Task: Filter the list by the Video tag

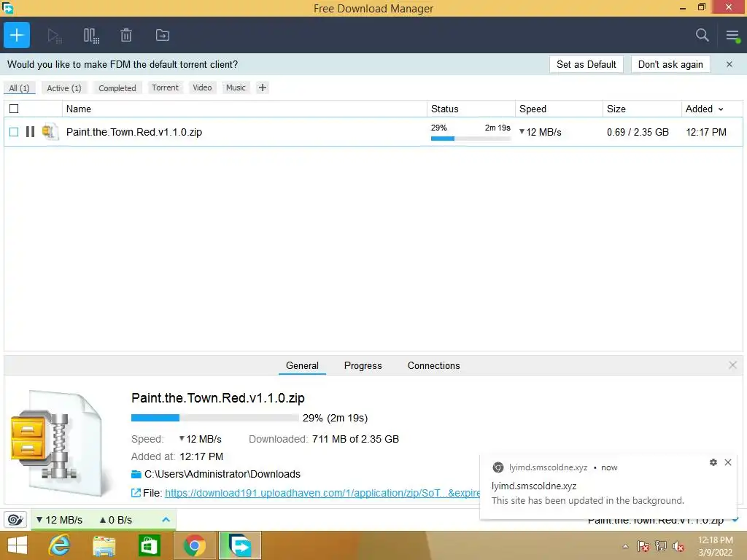Action: pyautogui.click(x=202, y=87)
